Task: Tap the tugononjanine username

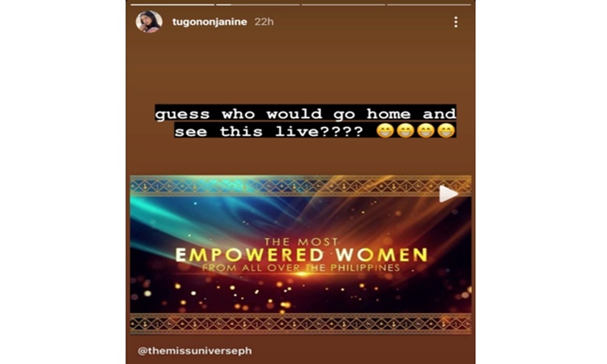Action: click(210, 22)
